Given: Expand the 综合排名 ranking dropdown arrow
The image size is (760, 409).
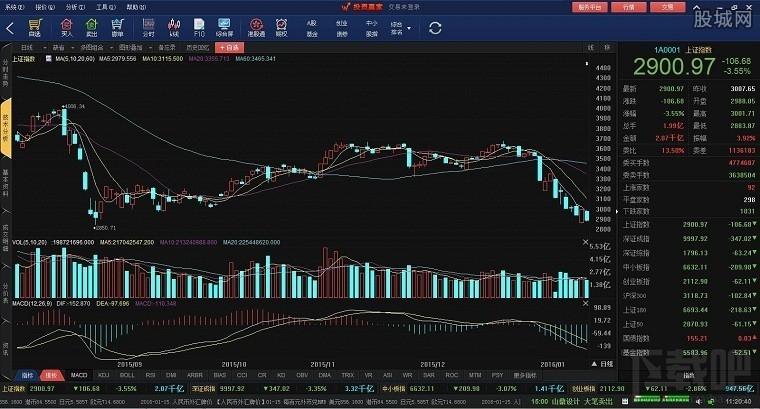Looking at the screenshot, I should click(x=409, y=28).
